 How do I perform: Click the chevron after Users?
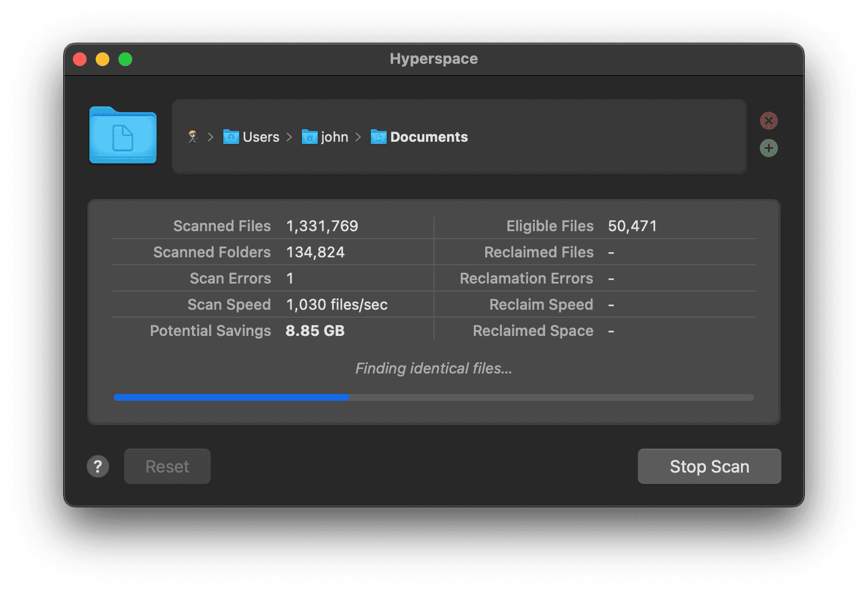coord(289,137)
